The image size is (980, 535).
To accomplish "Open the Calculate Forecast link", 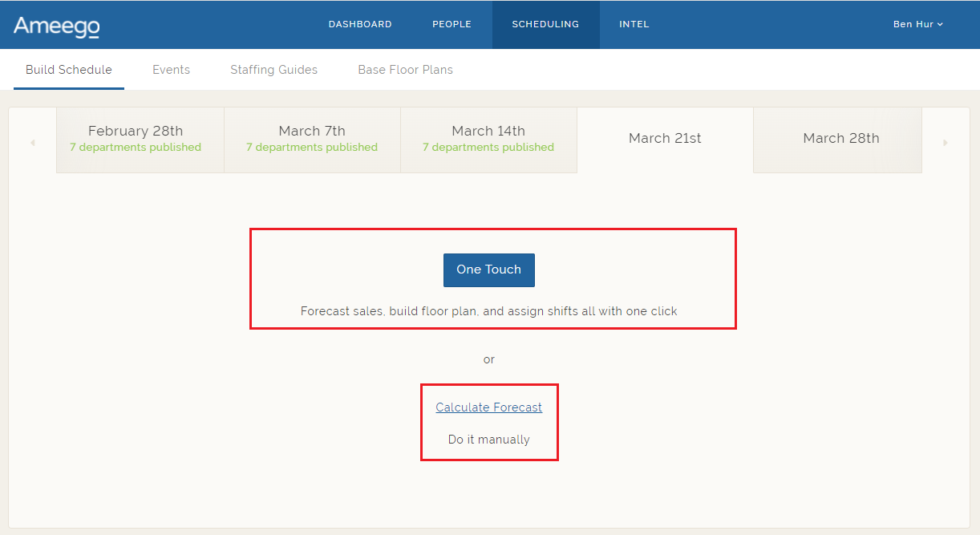I will click(489, 407).
